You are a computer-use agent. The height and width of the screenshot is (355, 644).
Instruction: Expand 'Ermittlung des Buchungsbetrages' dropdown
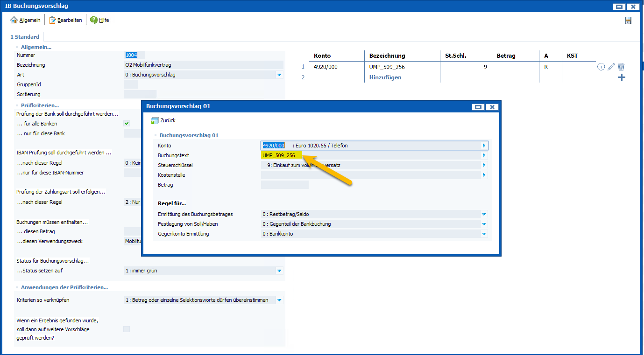pyautogui.click(x=484, y=215)
